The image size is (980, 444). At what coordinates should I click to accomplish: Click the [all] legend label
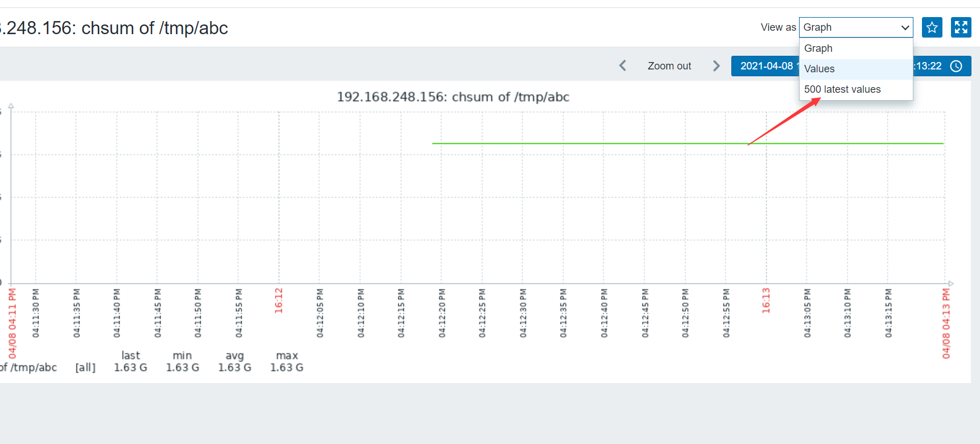[x=85, y=368]
